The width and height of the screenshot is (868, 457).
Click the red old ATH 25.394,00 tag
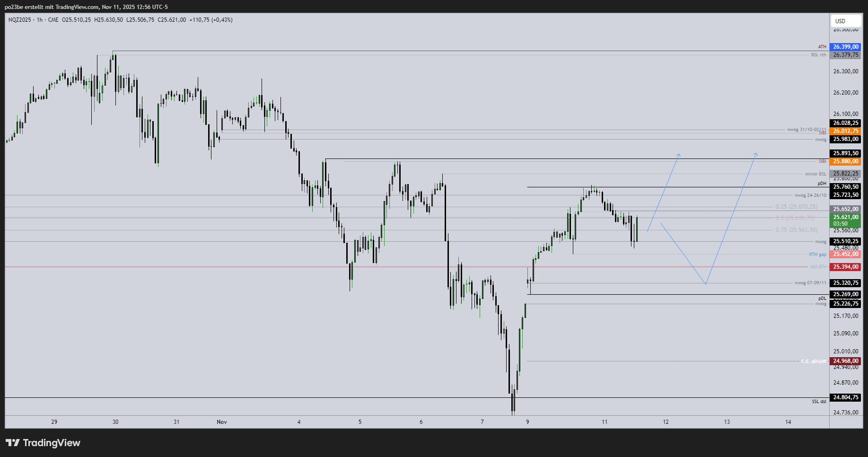pos(845,267)
